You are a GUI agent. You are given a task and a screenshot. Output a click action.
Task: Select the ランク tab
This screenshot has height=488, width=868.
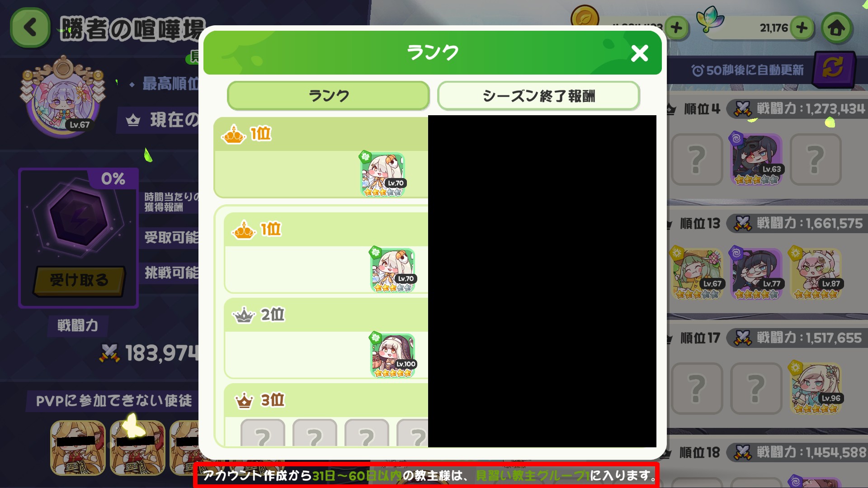click(x=328, y=96)
